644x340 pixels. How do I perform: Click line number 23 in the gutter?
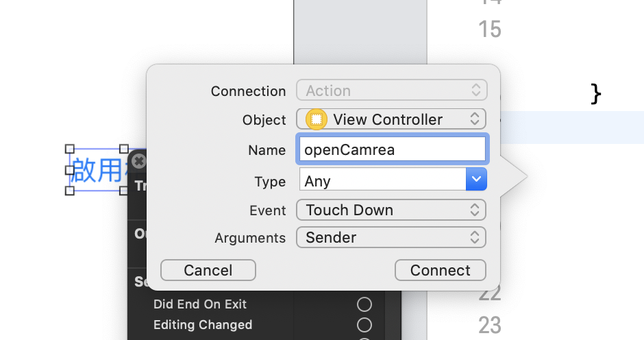(x=490, y=325)
